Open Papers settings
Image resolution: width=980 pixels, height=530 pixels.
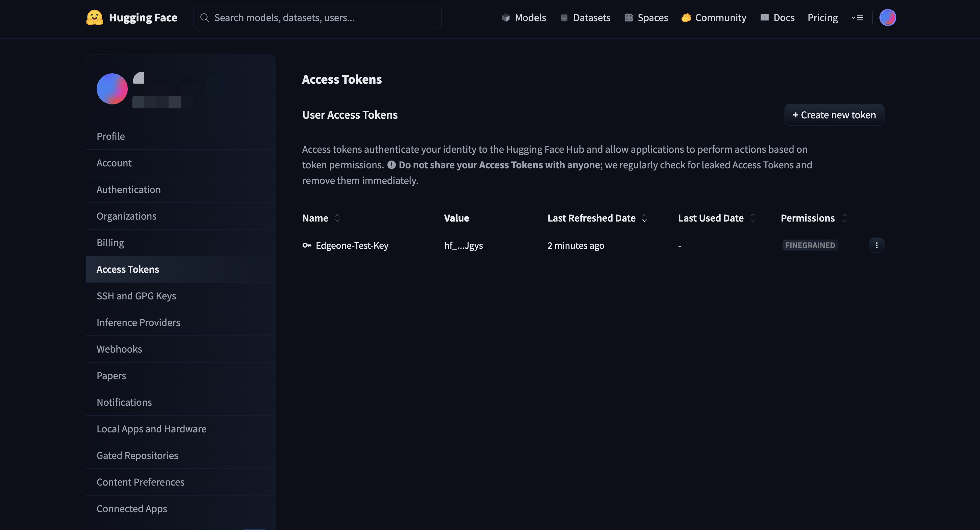click(181, 376)
